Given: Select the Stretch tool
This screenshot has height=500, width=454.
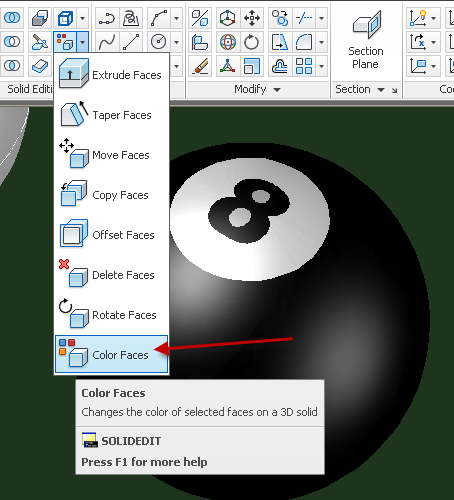Looking at the screenshot, I should (280, 42).
